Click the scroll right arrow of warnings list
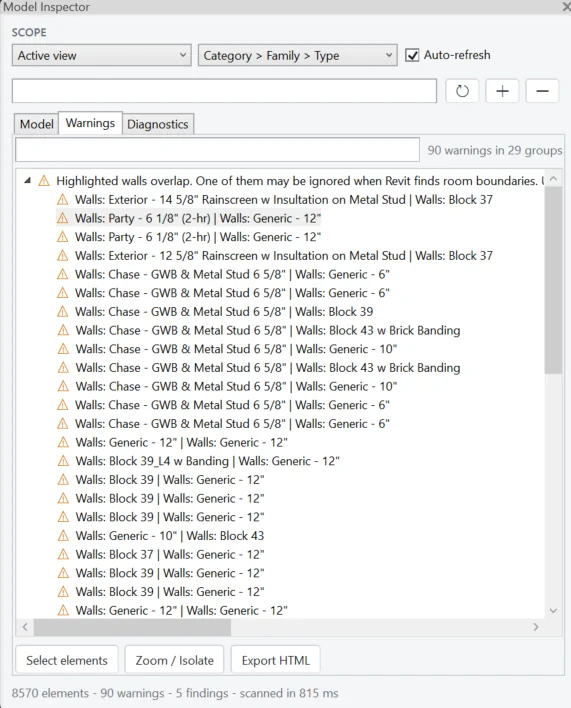571x708 pixels. tap(536, 627)
